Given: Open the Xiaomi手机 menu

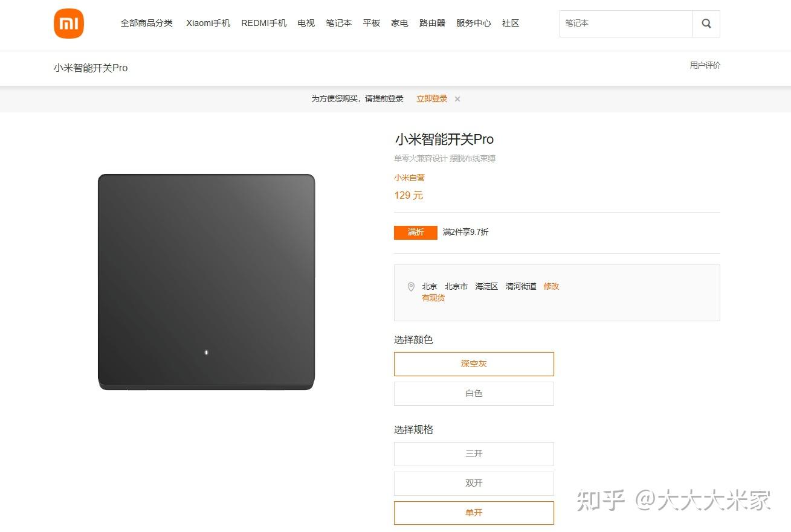Looking at the screenshot, I should point(208,23).
